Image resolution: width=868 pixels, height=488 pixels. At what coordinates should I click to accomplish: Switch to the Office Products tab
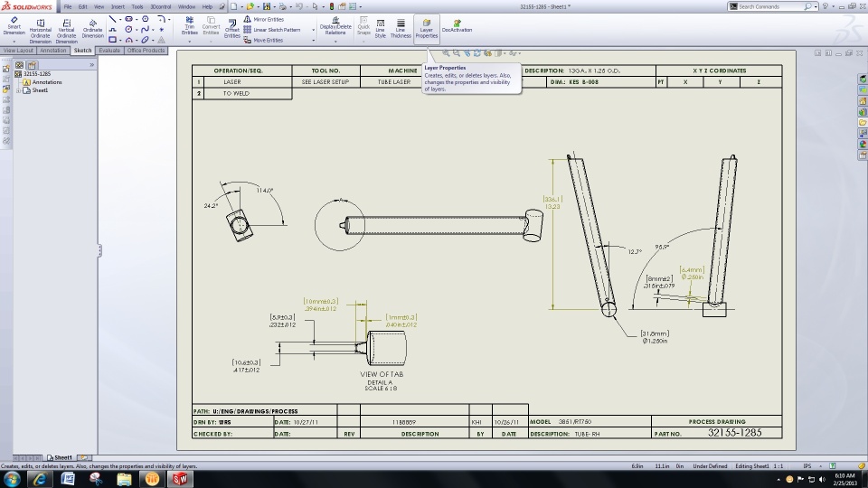point(146,51)
